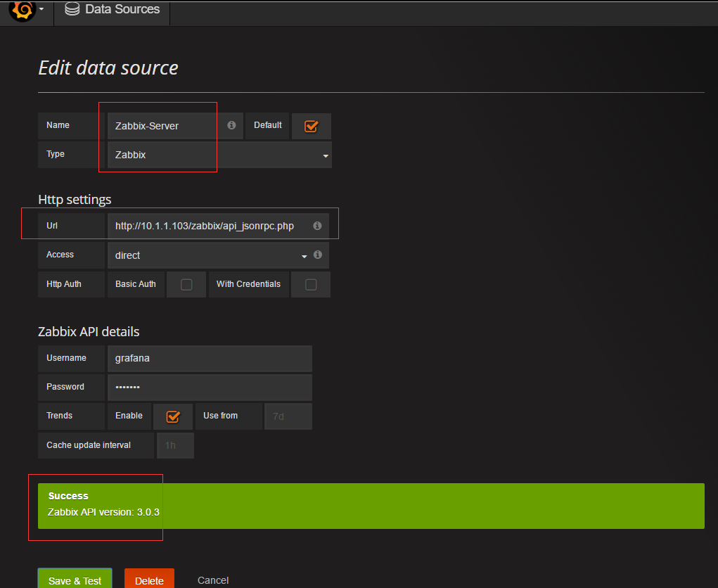Click the Zabbix API version: 3.0.3 text
This screenshot has height=588, width=718.
click(x=103, y=512)
